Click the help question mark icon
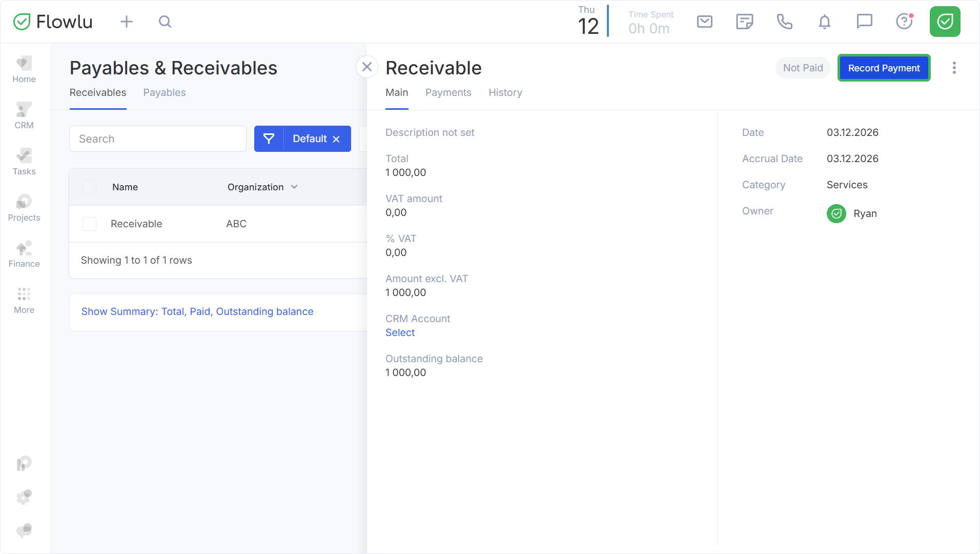The width and height of the screenshot is (980, 554). pyautogui.click(x=904, y=22)
